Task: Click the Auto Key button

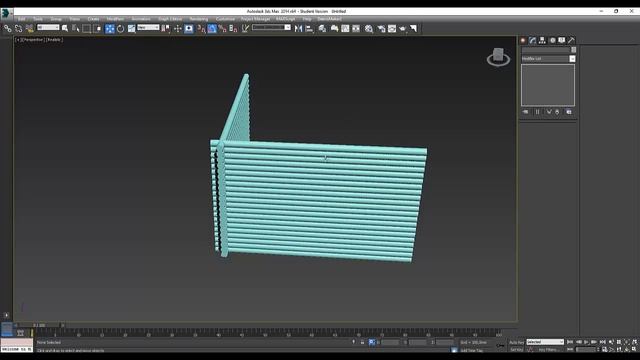Action: [x=517, y=342]
